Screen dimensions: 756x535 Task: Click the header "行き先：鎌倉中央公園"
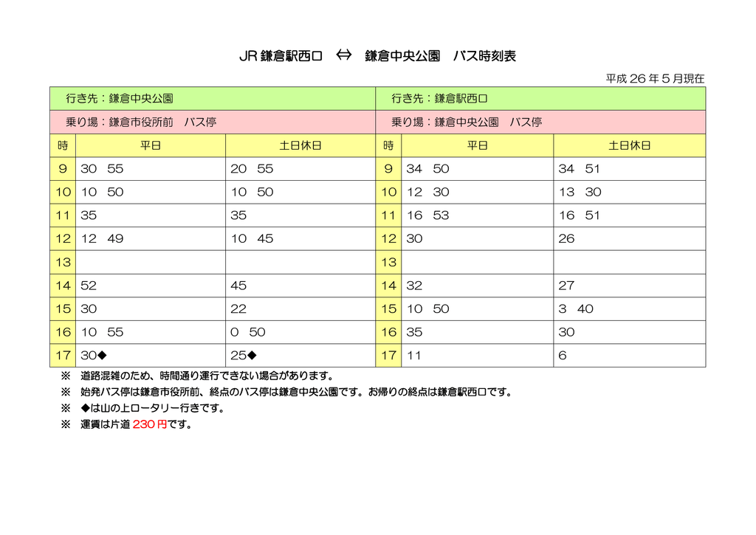(213, 99)
